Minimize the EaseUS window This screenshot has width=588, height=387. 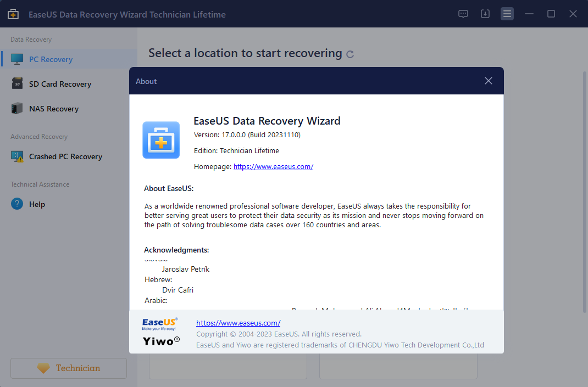(529, 14)
